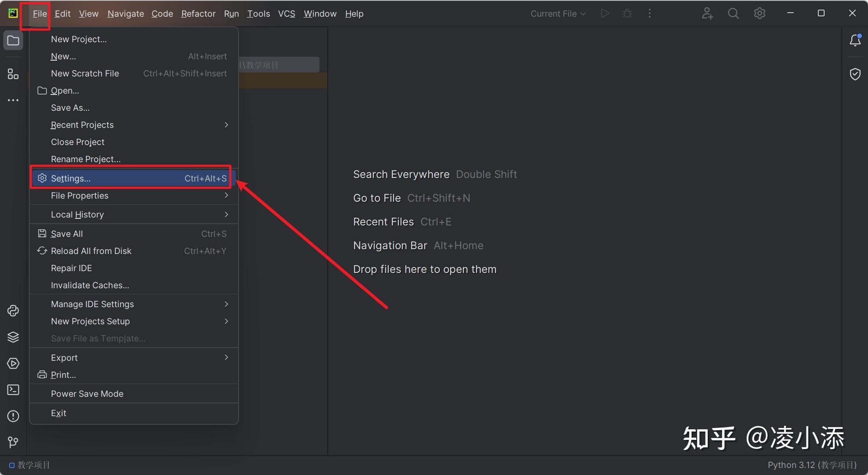Open the Services tool window icon

tap(13, 363)
